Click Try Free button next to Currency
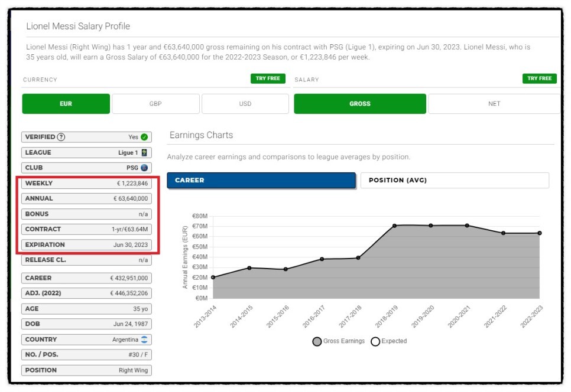Viewport: 571px width, 392px height. tap(268, 78)
